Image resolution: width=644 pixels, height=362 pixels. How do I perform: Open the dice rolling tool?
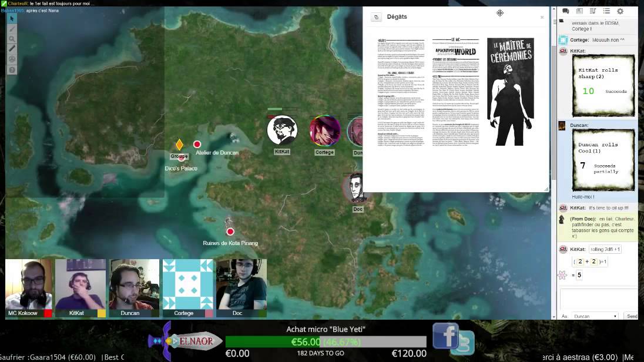12,59
